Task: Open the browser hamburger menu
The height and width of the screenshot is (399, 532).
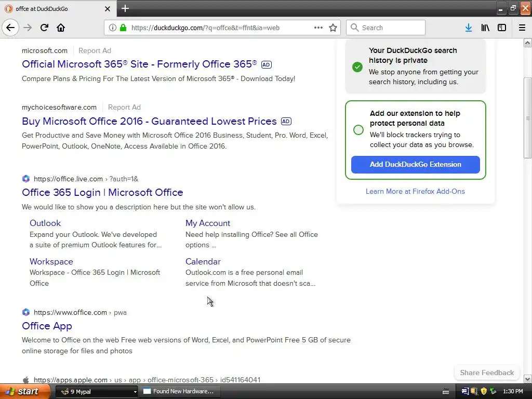Action: click(x=522, y=28)
